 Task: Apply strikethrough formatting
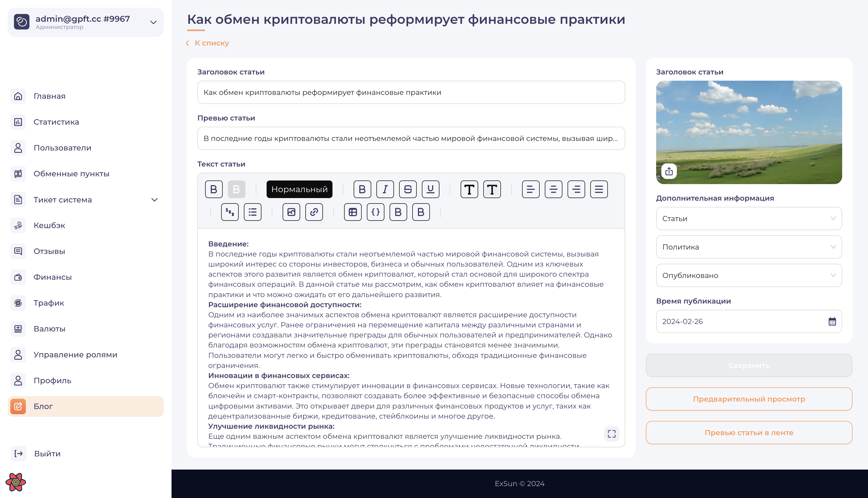(408, 189)
